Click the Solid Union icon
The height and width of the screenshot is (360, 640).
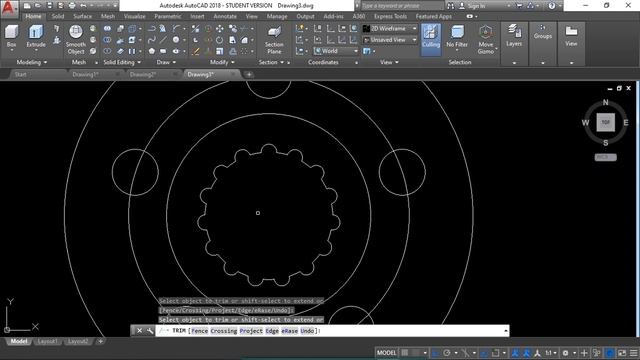[107, 29]
